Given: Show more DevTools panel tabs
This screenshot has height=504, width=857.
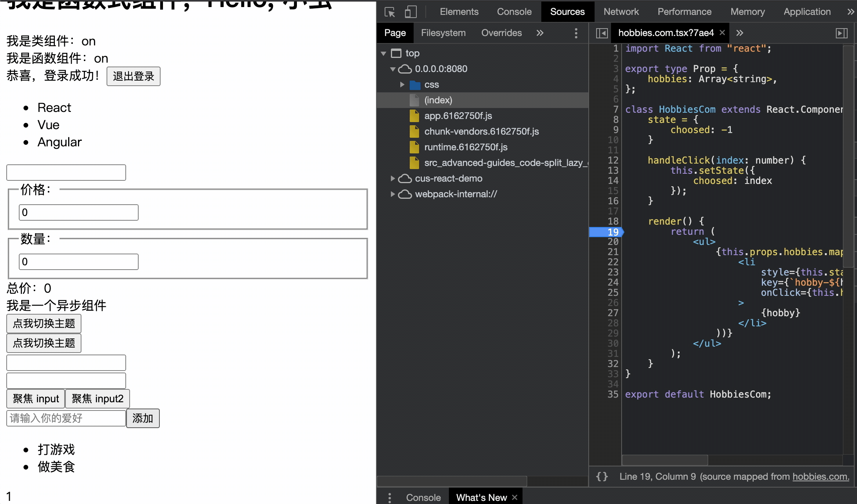Looking at the screenshot, I should tap(850, 12).
